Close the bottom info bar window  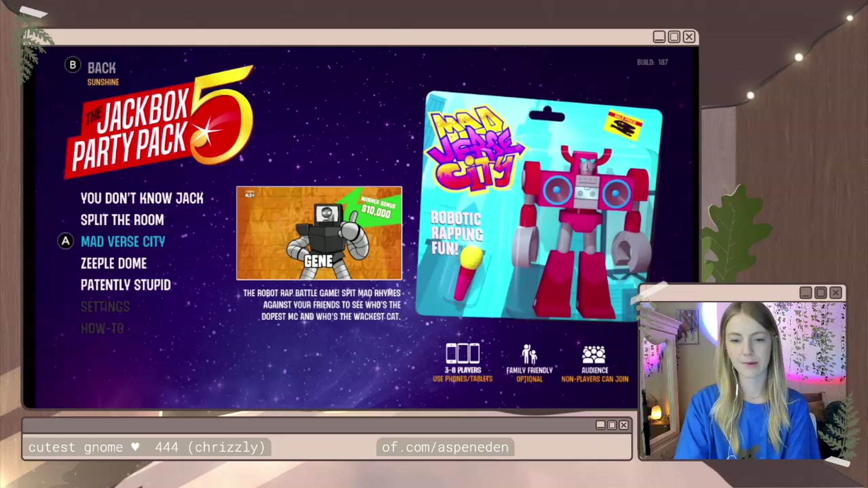[x=624, y=425]
